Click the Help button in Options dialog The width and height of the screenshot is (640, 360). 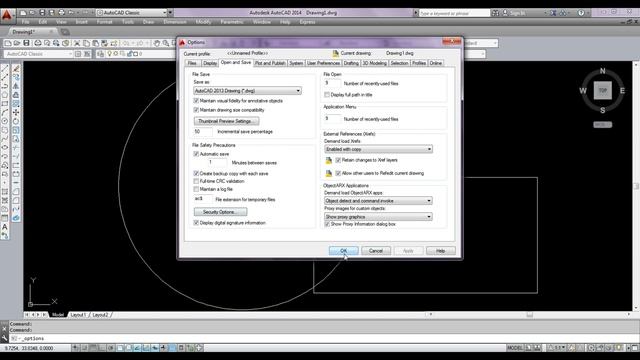coord(440,251)
